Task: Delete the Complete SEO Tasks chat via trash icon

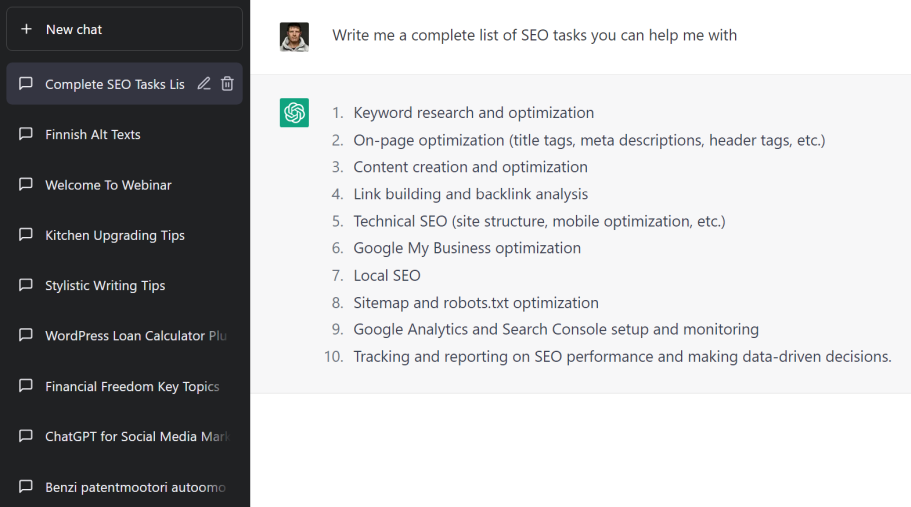Action: pyautogui.click(x=227, y=84)
